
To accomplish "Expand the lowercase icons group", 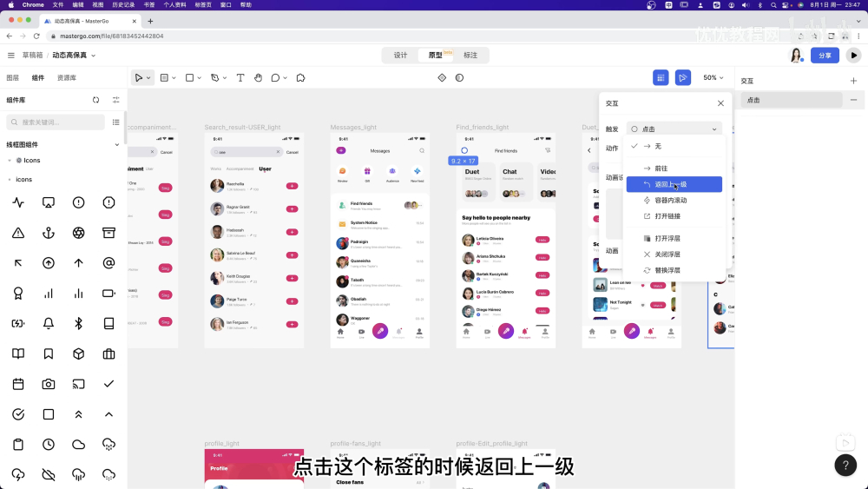I will [10, 180].
